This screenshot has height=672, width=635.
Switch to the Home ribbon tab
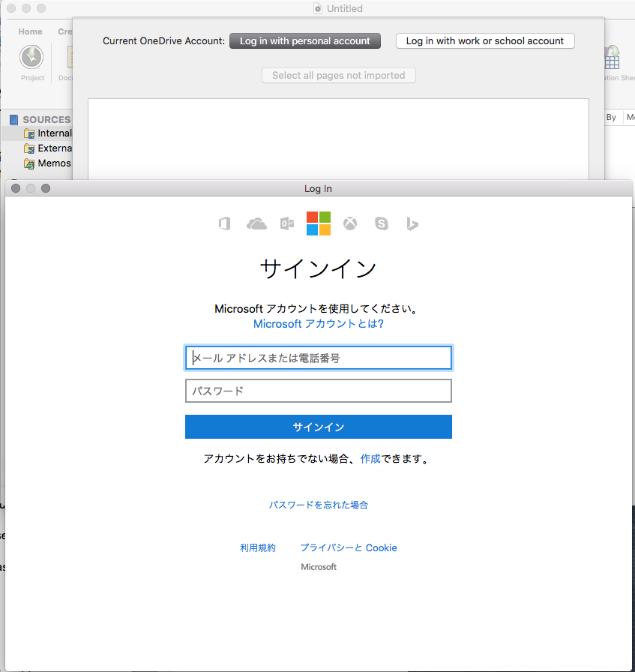pos(31,31)
